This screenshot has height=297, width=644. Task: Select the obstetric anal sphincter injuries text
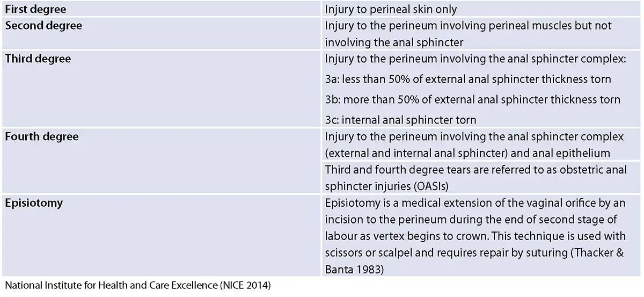pyautogui.click(x=474, y=170)
